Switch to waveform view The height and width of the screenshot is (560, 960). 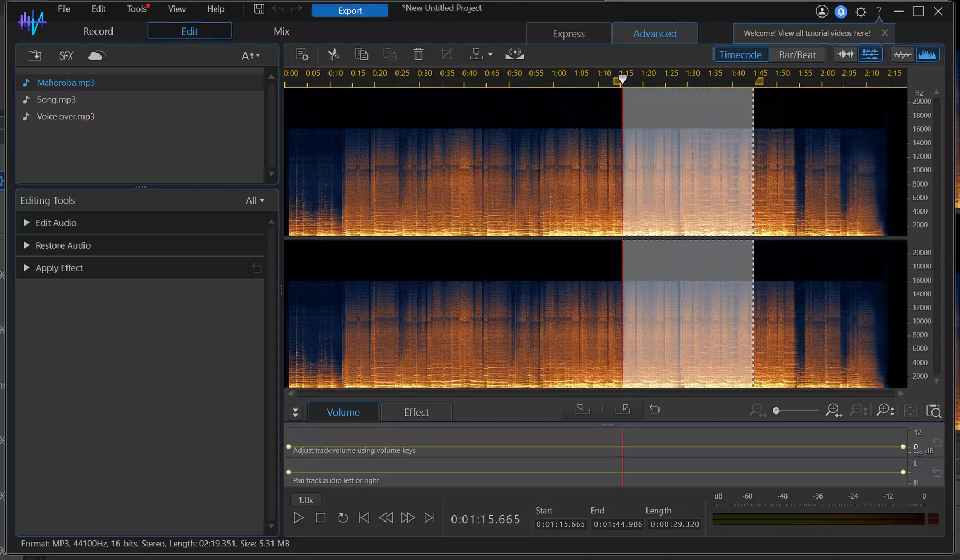(902, 55)
